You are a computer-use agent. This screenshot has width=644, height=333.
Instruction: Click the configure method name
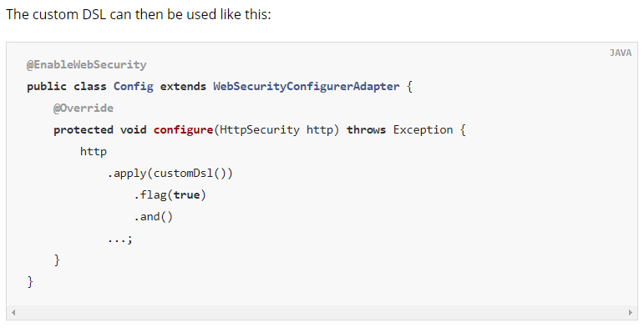[x=183, y=130]
